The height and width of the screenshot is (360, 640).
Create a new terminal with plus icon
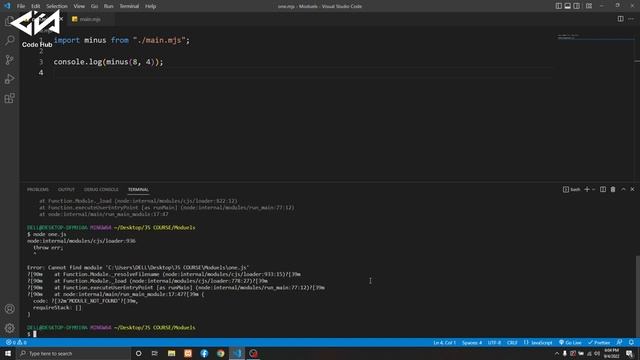click(587, 189)
